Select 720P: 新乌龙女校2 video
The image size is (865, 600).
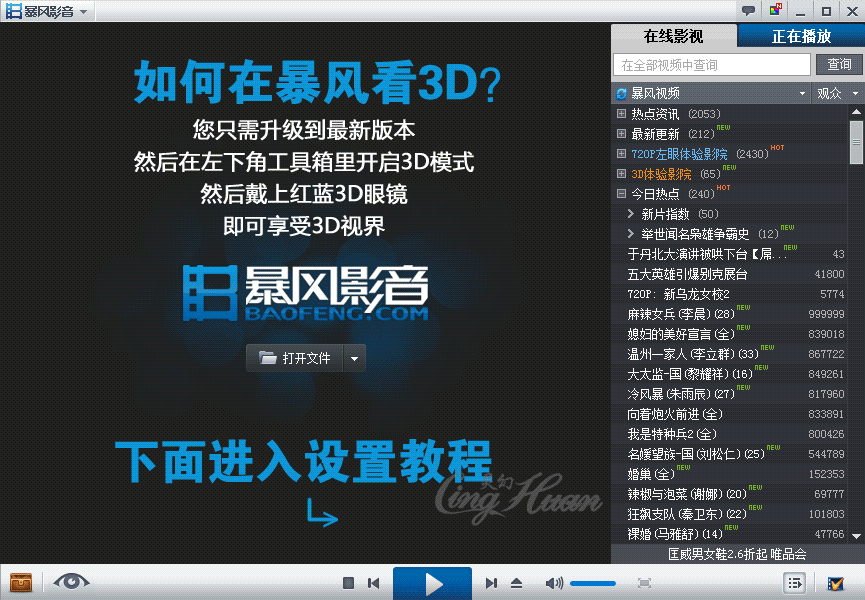(729, 294)
